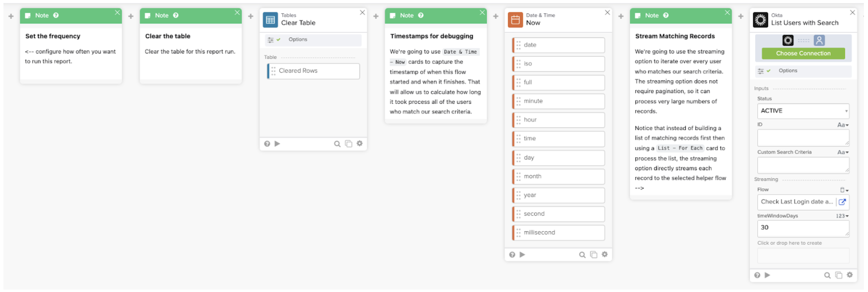Screen dimensions: 868x292
Task: Run the Clear Table card with play icon
Action: [x=277, y=144]
